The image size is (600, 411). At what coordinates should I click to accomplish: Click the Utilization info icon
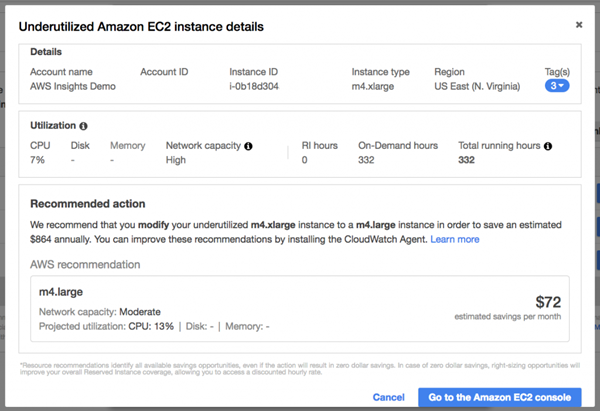[x=83, y=126]
